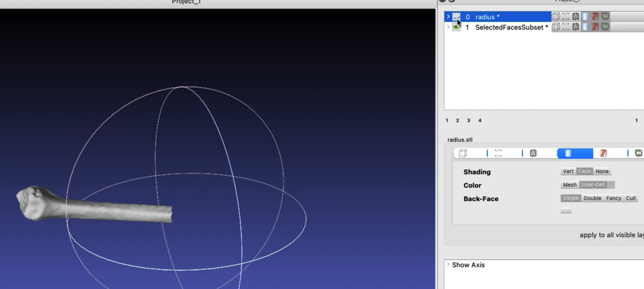Set Back-Face to Fancy
Screen dimensions: 644x289
[x=613, y=198]
